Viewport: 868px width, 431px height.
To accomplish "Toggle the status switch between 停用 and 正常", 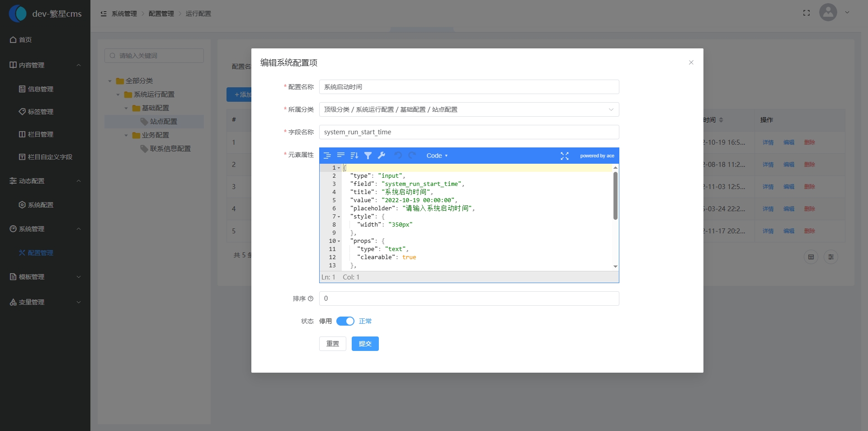I will [x=345, y=321].
